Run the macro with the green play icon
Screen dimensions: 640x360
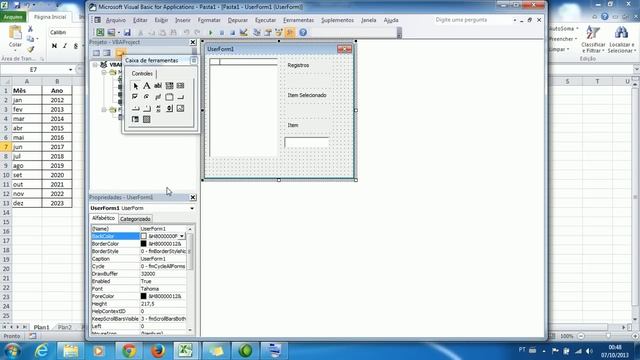point(211,33)
